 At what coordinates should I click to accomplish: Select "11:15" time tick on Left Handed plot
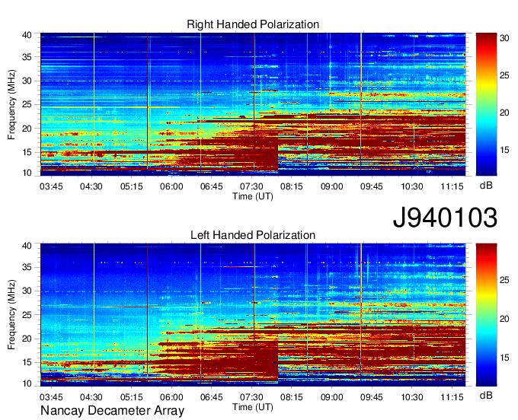(x=452, y=397)
